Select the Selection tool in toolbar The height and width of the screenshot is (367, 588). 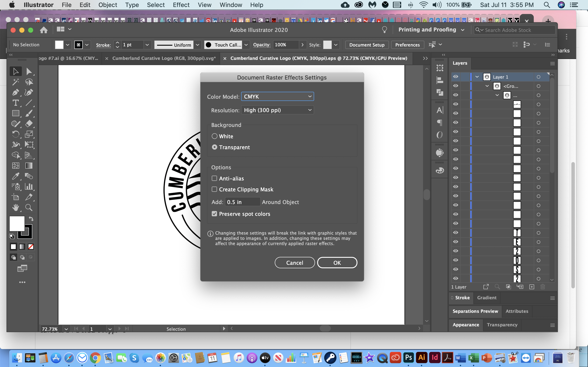pyautogui.click(x=16, y=71)
